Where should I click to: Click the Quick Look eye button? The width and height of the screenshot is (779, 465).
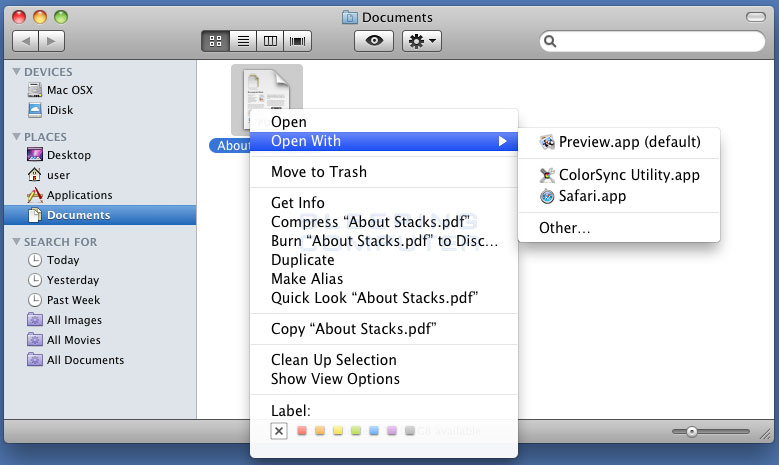(374, 41)
